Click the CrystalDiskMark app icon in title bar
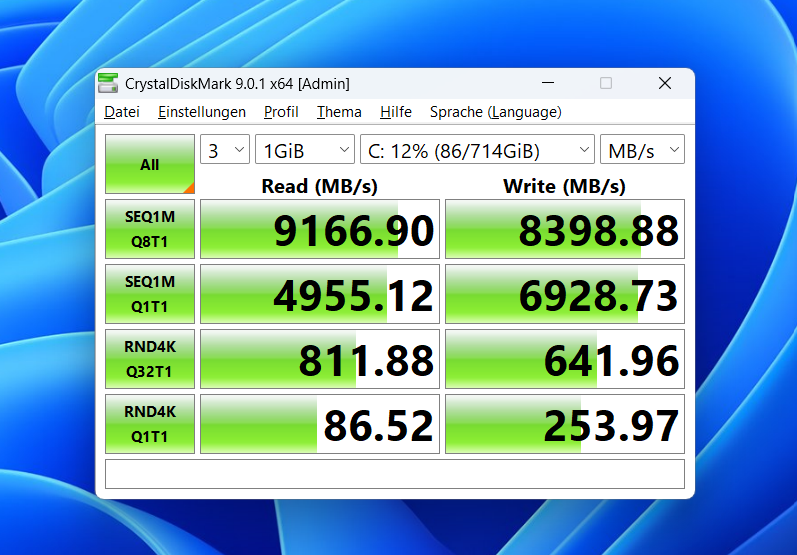Image resolution: width=797 pixels, height=555 pixels. point(108,83)
